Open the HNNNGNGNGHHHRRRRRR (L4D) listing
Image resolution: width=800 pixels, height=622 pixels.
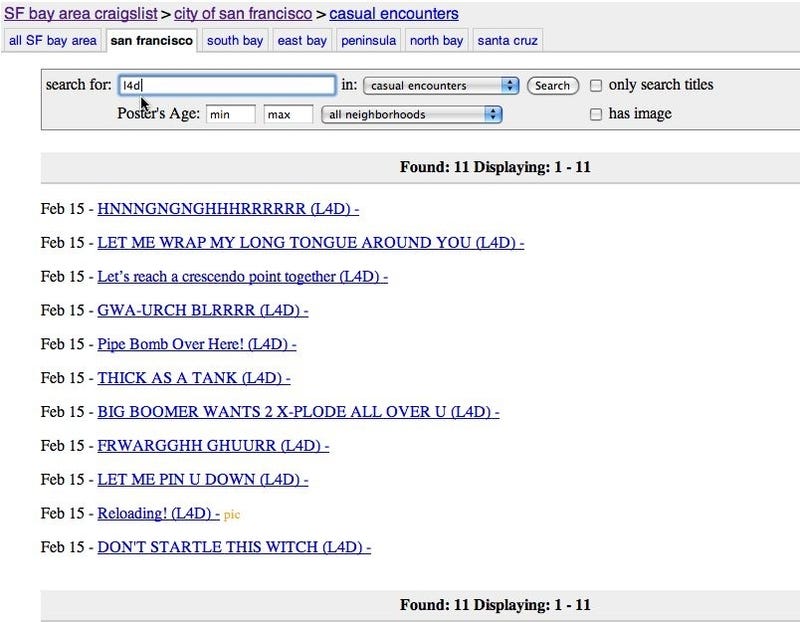pos(228,209)
